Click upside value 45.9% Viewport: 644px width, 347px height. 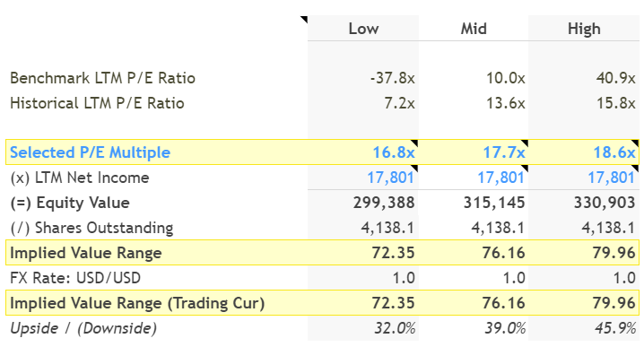pyautogui.click(x=615, y=328)
